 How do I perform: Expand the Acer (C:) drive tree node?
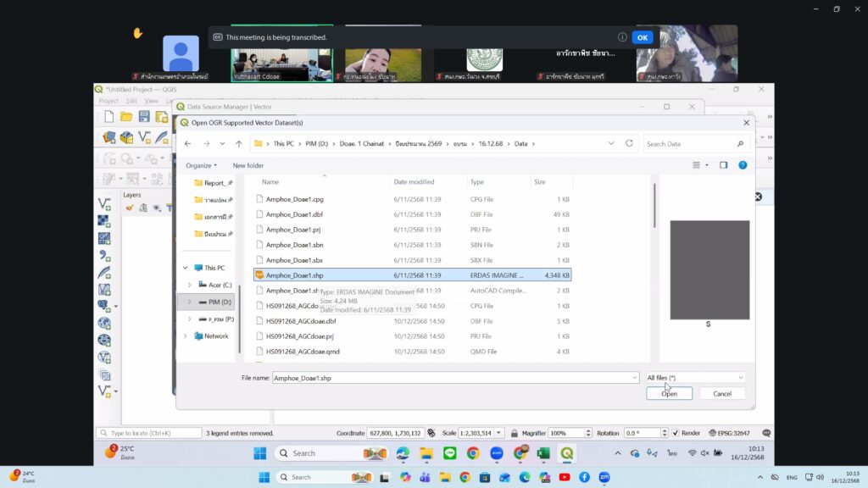pos(189,285)
